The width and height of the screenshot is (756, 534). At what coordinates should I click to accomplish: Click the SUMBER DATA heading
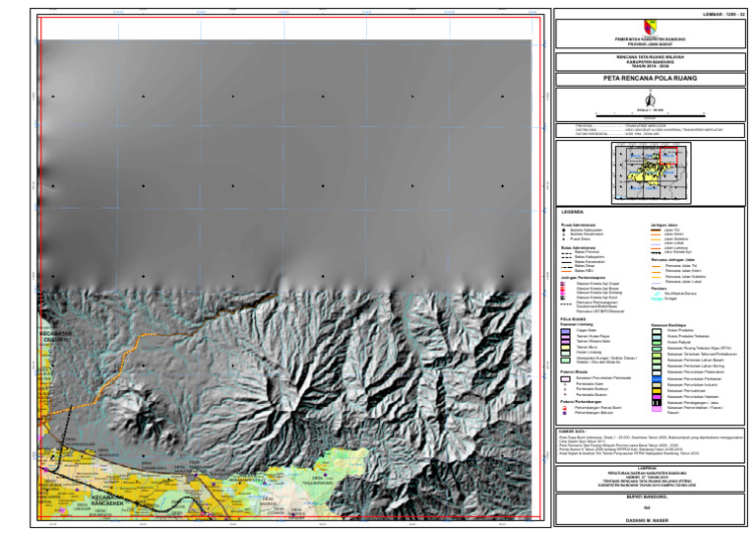572,432
